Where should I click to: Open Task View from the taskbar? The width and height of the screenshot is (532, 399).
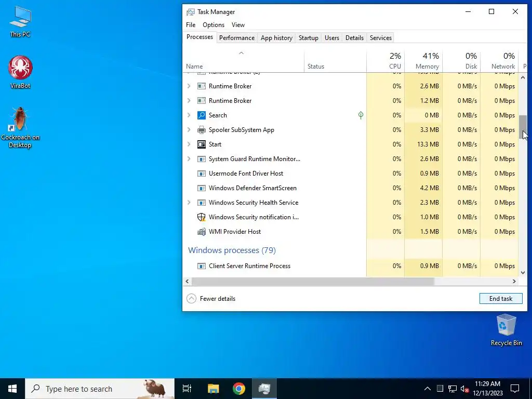(x=187, y=389)
